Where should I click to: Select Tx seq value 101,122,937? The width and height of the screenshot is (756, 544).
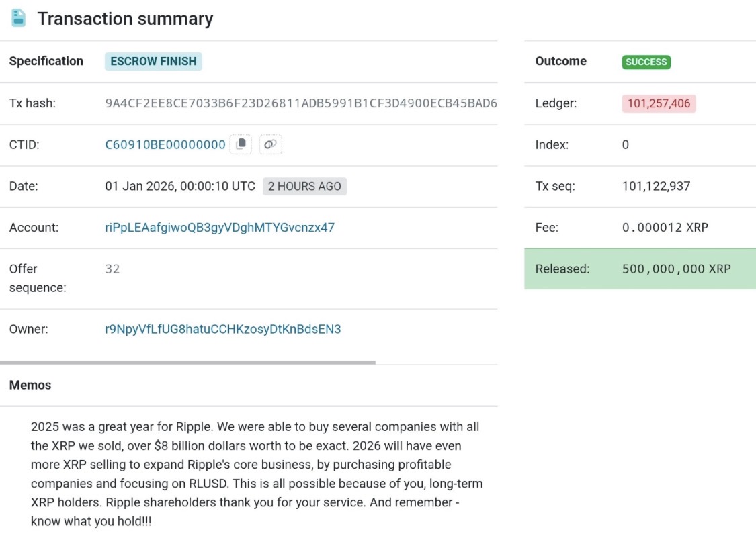(656, 187)
